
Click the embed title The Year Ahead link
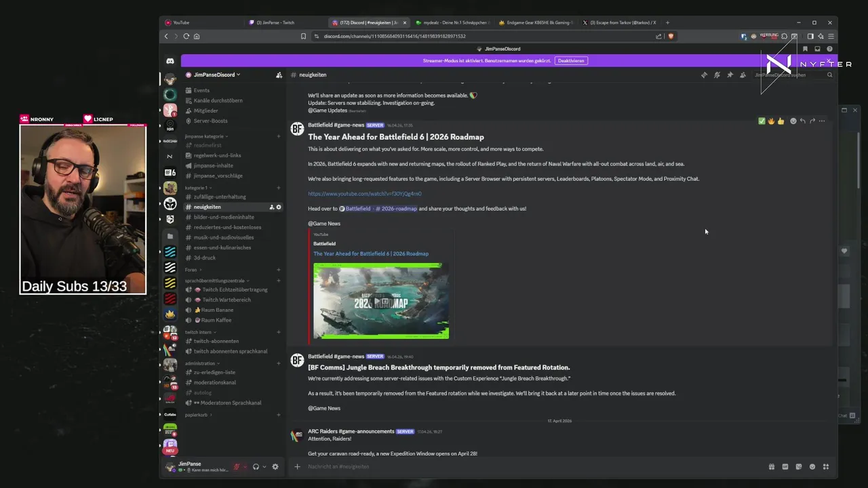pos(371,253)
